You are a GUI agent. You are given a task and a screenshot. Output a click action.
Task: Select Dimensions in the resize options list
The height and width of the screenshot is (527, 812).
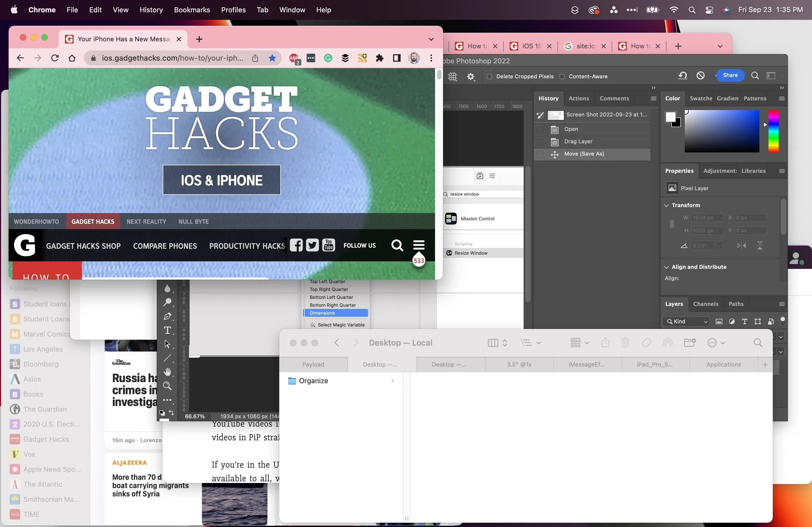pyautogui.click(x=335, y=313)
